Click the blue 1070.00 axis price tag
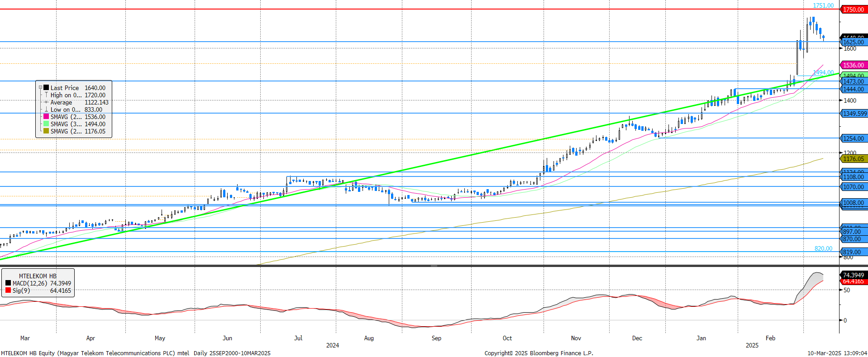Screen dimensions: 868x357 click(854, 187)
